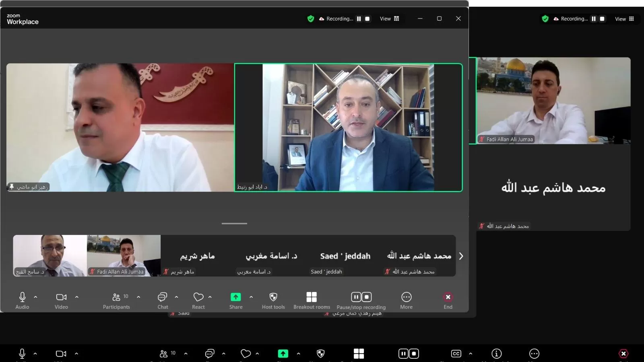Expand the Participants options arrow
Image resolution: width=644 pixels, height=362 pixels.
click(x=138, y=297)
